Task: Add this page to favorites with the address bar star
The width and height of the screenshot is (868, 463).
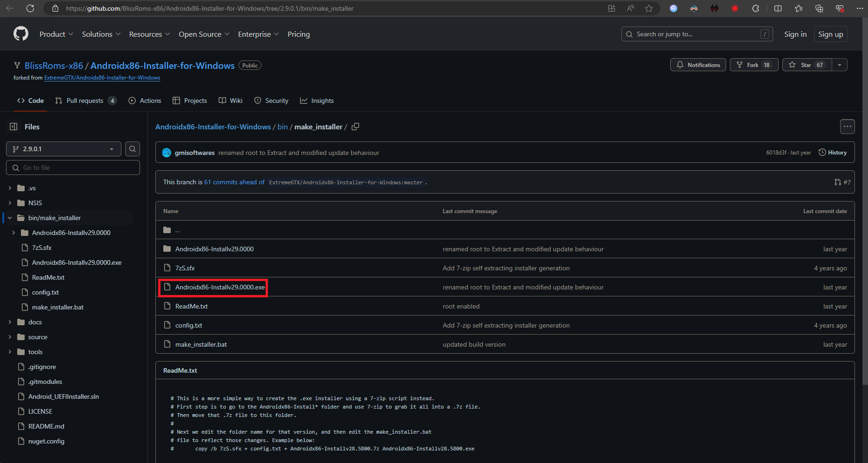Action: (649, 8)
